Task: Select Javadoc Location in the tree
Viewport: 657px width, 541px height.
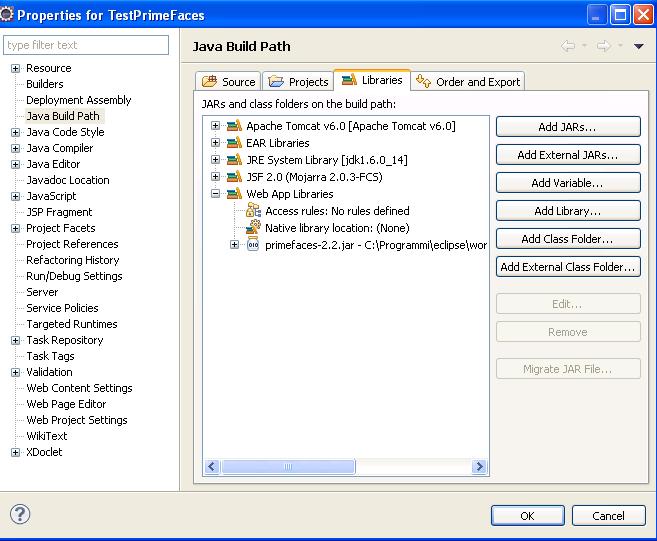Action: click(x=68, y=180)
